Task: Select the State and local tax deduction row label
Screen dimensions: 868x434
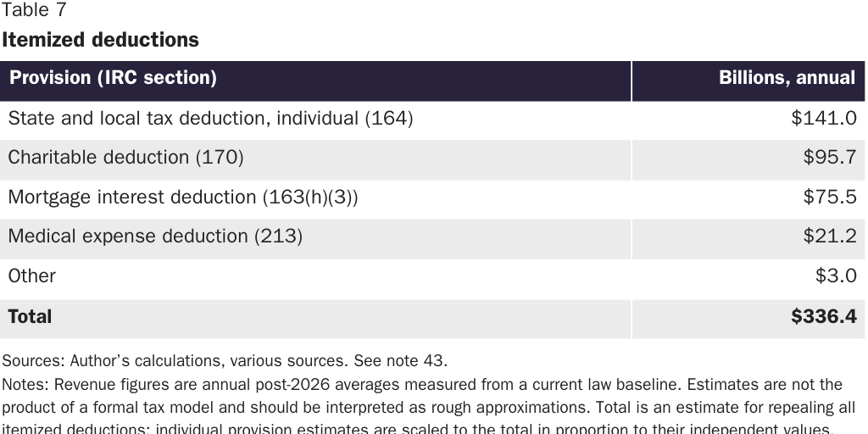Action: [x=210, y=119]
